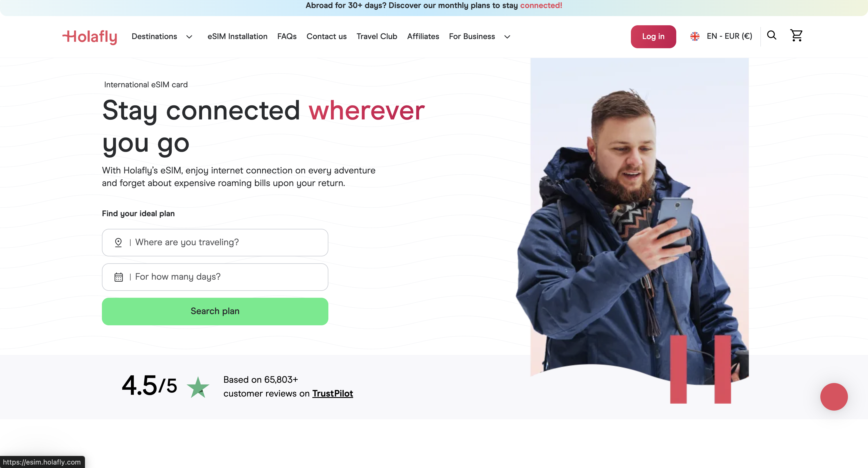Image resolution: width=868 pixels, height=468 pixels.
Task: Click the location pin icon
Action: [x=118, y=242]
